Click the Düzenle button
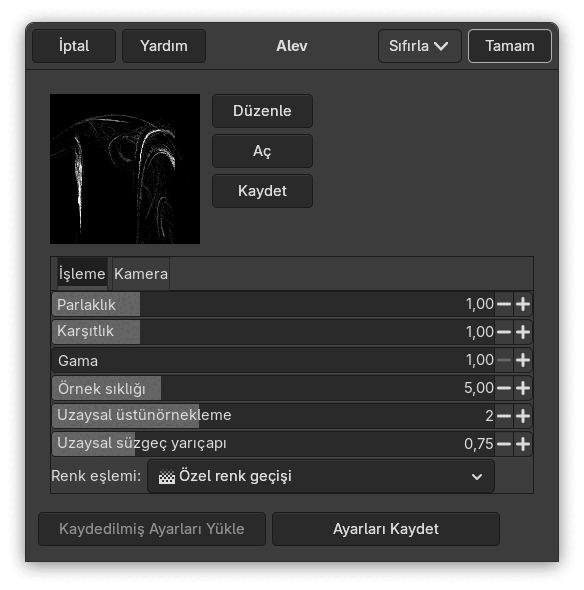584x590 pixels. [262, 111]
